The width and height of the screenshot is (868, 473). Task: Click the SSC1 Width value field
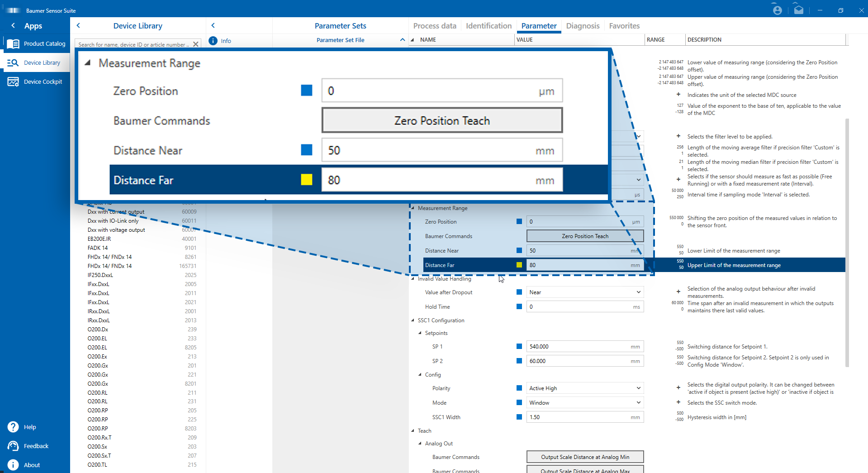585,417
